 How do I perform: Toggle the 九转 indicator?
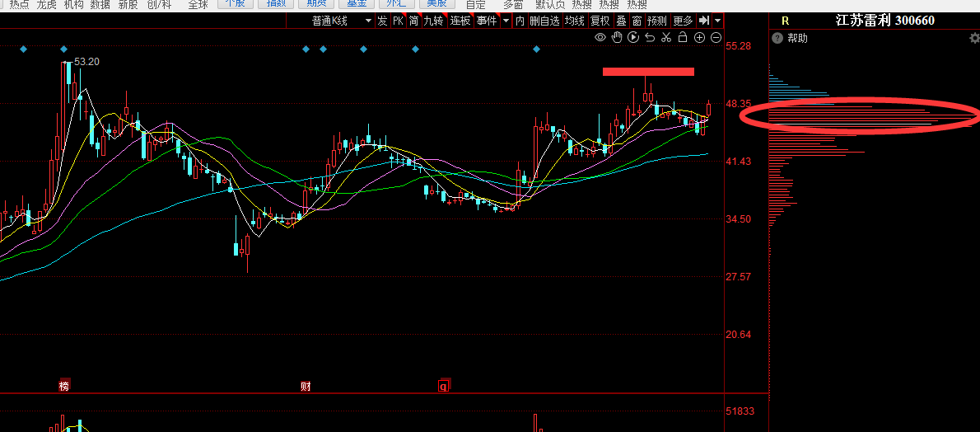tap(433, 21)
